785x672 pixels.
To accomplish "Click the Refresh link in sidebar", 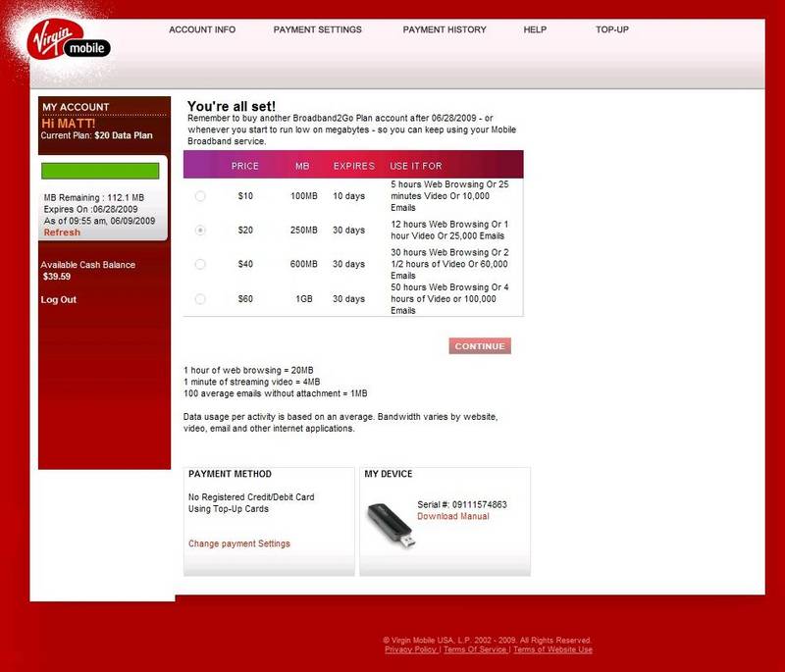I will 62,233.
